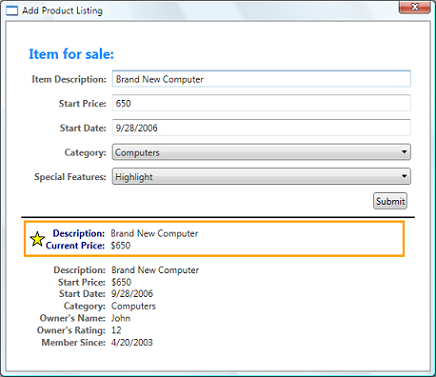Click the 'Computers' category value in the details list
The width and height of the screenshot is (436, 377).
(x=133, y=306)
